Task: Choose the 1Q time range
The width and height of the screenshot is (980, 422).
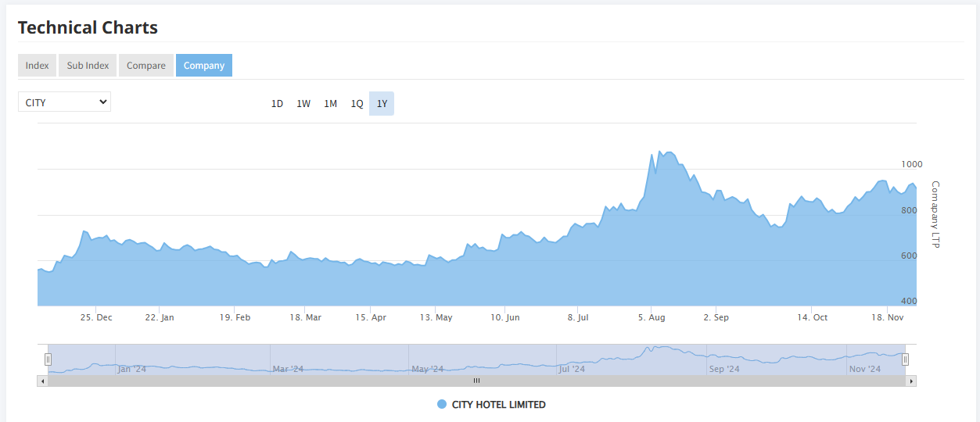Action: click(357, 104)
